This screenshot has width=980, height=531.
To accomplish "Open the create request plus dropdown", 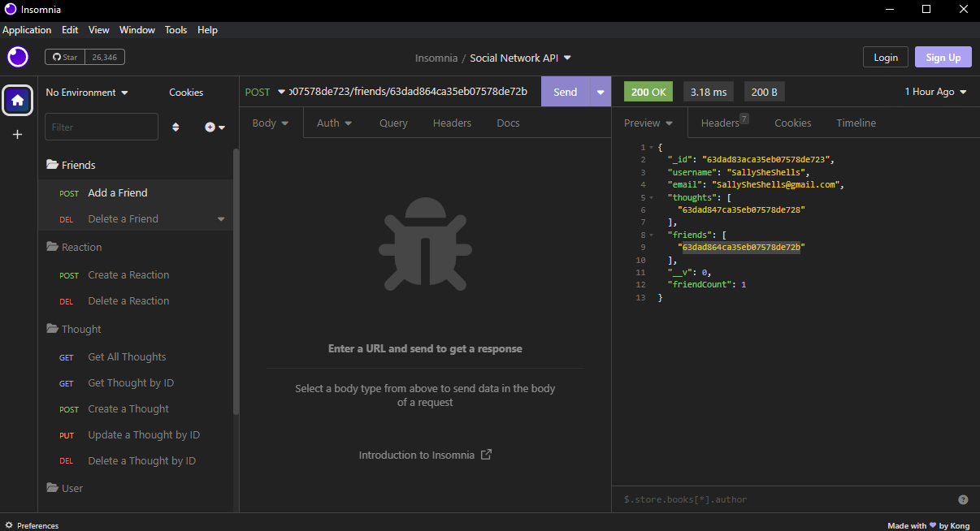I will [215, 127].
